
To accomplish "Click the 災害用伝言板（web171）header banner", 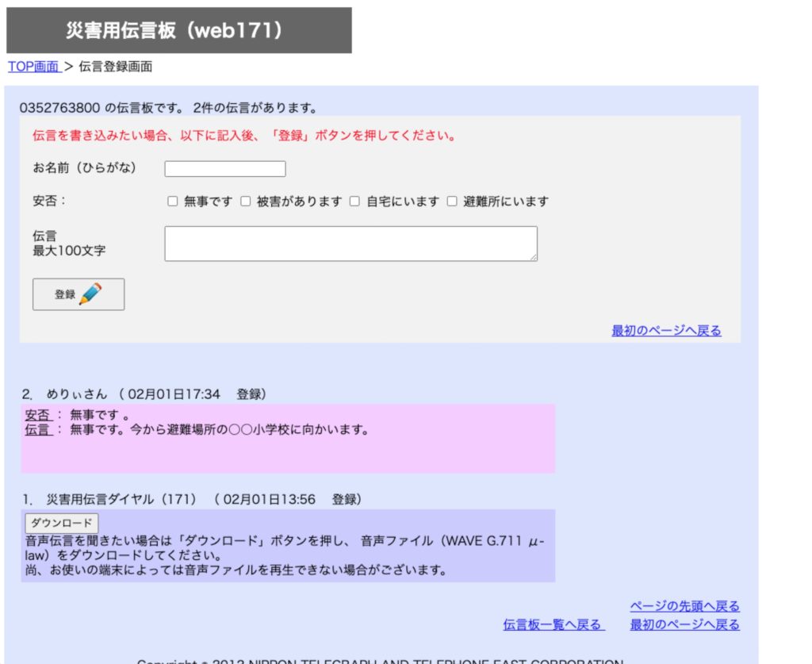I will click(x=178, y=30).
